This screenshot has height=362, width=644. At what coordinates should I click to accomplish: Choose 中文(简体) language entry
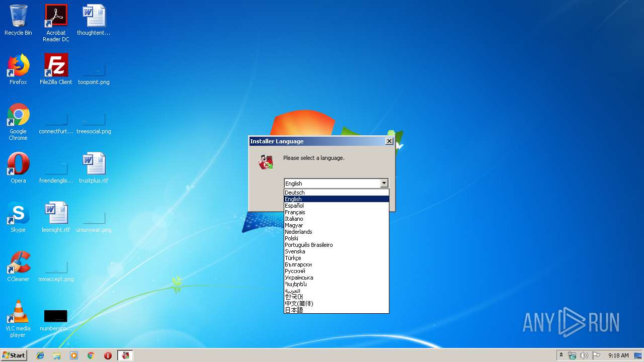click(336, 304)
